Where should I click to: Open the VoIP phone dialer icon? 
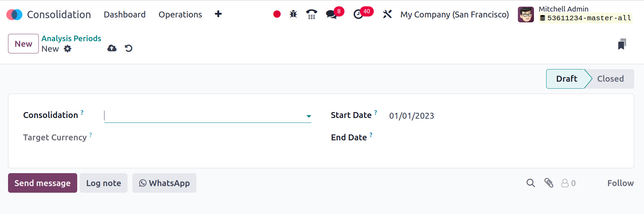[x=311, y=14]
